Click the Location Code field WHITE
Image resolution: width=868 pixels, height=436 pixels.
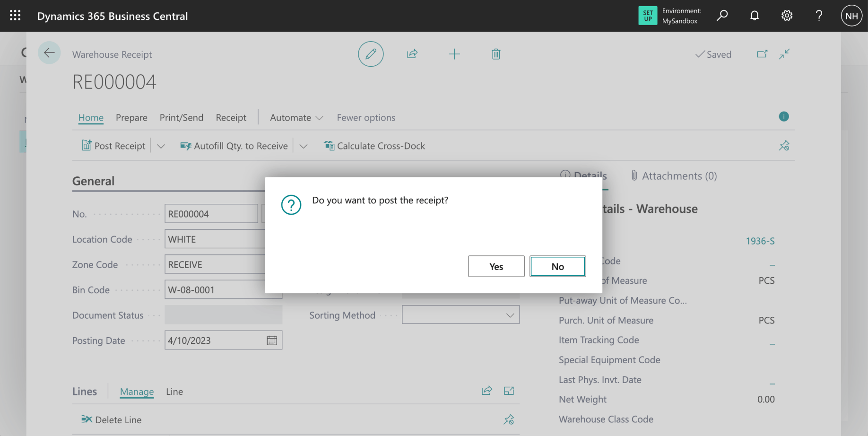tap(215, 239)
